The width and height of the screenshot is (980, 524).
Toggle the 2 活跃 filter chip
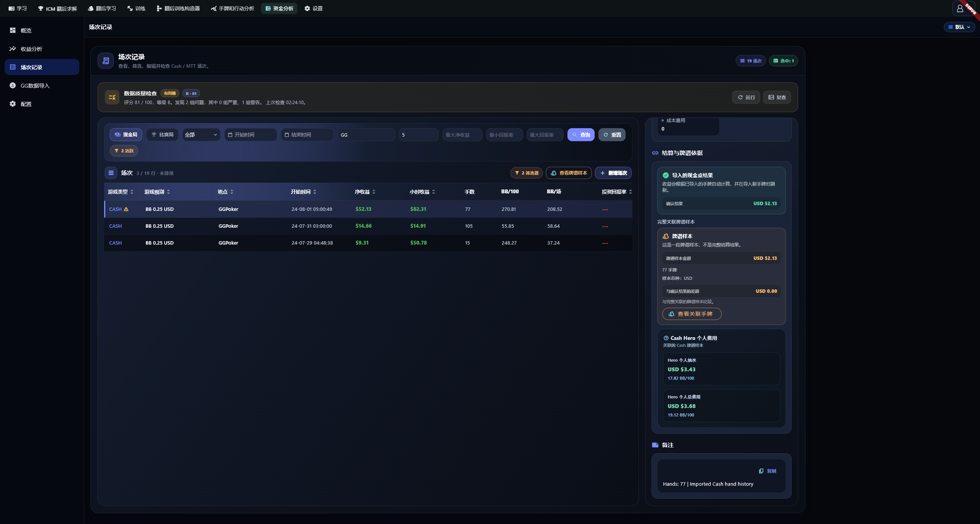pyautogui.click(x=124, y=151)
